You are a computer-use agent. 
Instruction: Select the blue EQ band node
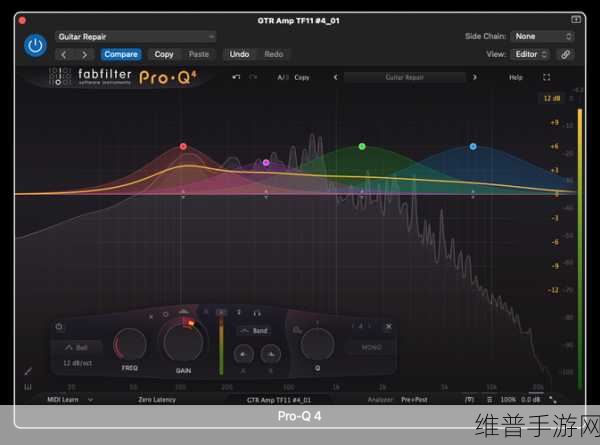473,147
